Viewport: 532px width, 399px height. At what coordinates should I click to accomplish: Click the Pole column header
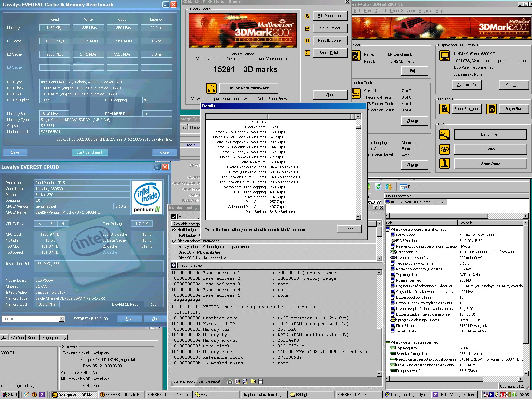click(x=421, y=223)
